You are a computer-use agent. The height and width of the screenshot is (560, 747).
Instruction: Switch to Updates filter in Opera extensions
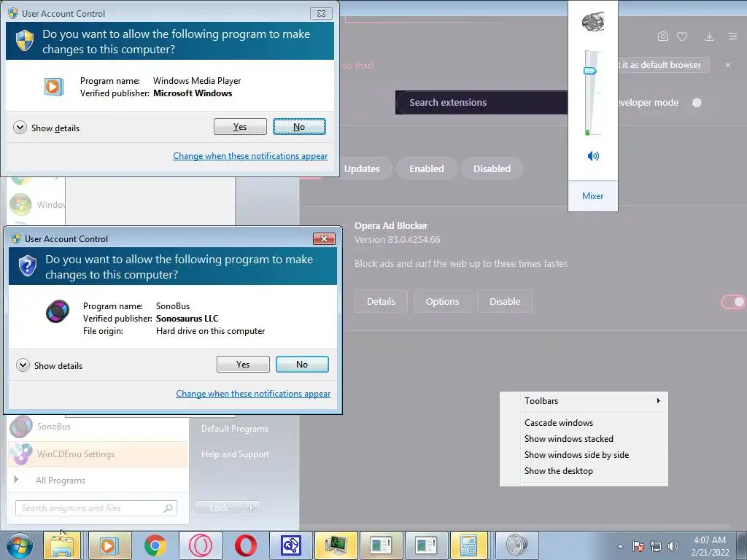[x=362, y=168]
